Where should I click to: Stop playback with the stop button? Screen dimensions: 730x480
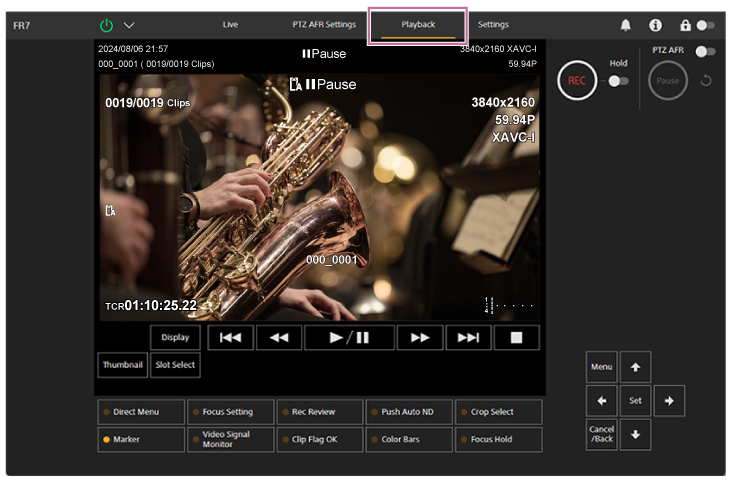(516, 338)
